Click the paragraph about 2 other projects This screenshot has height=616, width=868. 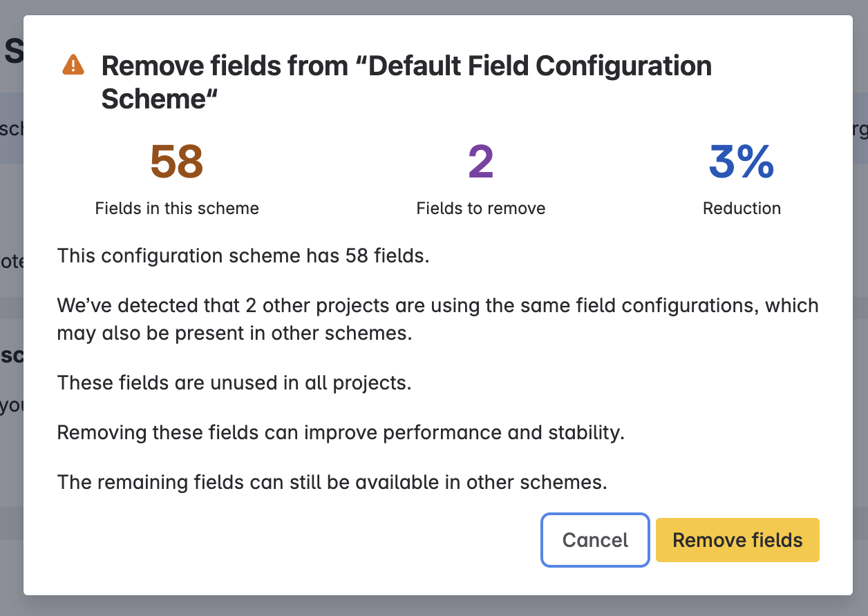coord(437,319)
